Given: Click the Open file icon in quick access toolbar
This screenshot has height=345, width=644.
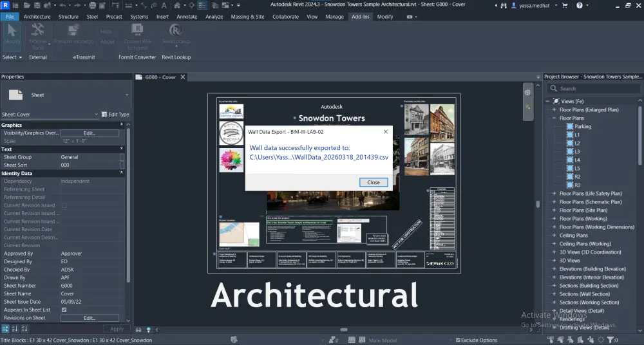Looking at the screenshot, I should tap(26, 5).
